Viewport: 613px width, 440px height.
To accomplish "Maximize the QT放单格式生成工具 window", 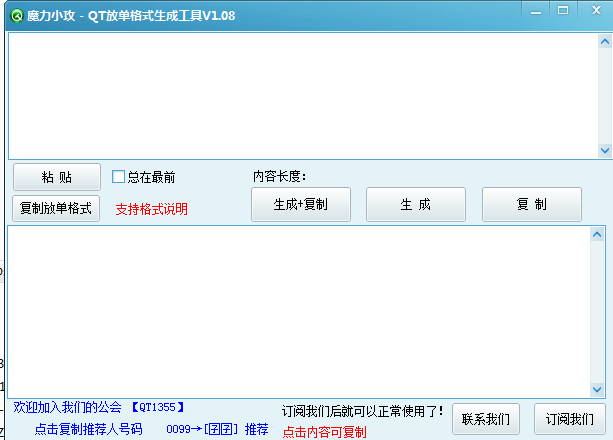I will (563, 11).
